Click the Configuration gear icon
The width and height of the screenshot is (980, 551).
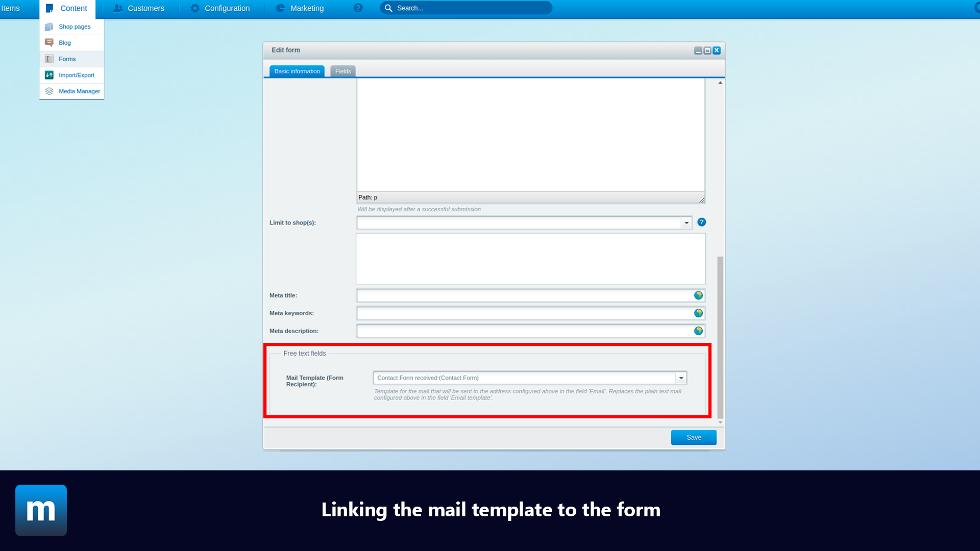194,8
